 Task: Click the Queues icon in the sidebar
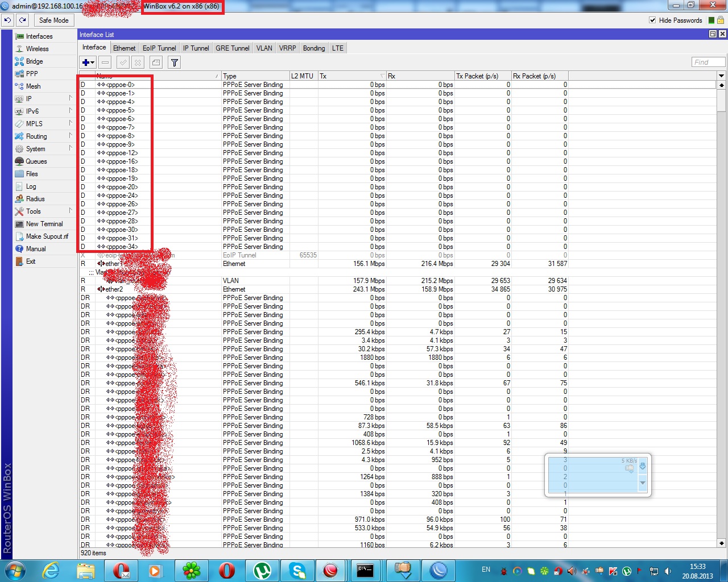[19, 161]
